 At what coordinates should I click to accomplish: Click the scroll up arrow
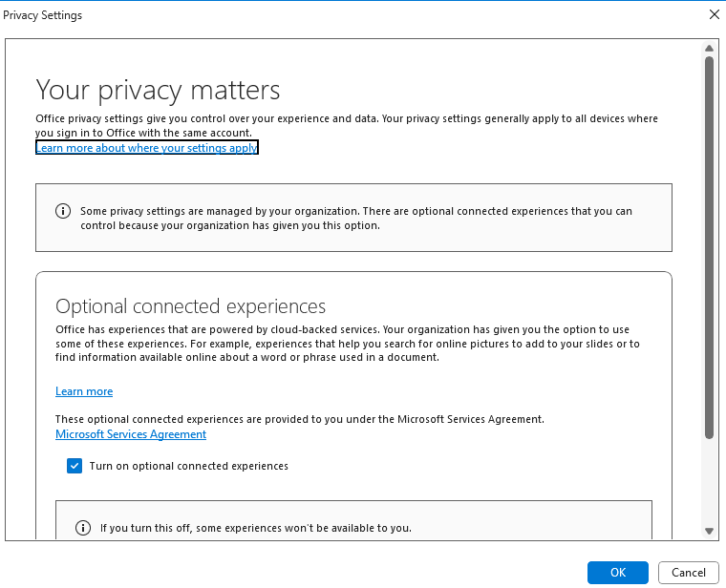tap(709, 48)
